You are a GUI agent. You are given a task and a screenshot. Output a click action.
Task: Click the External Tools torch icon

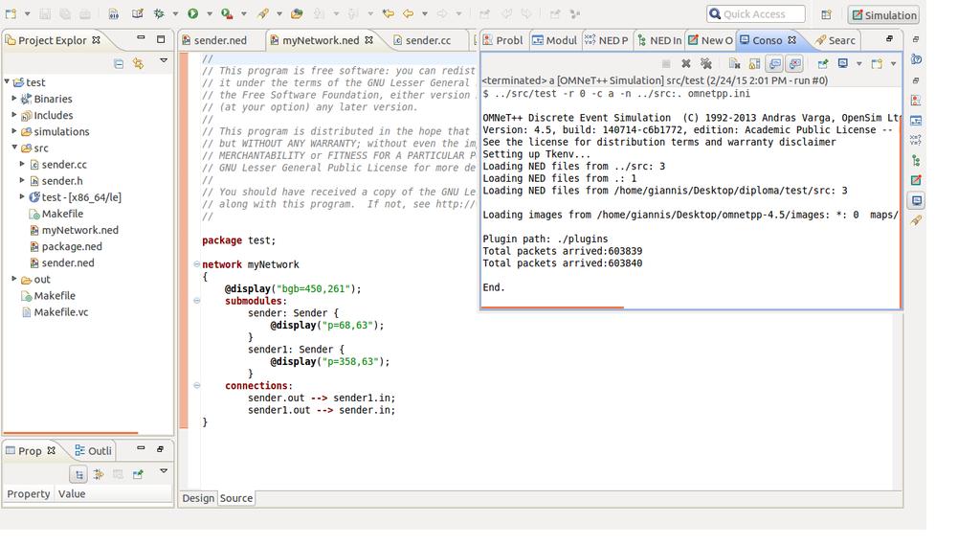click(x=263, y=13)
